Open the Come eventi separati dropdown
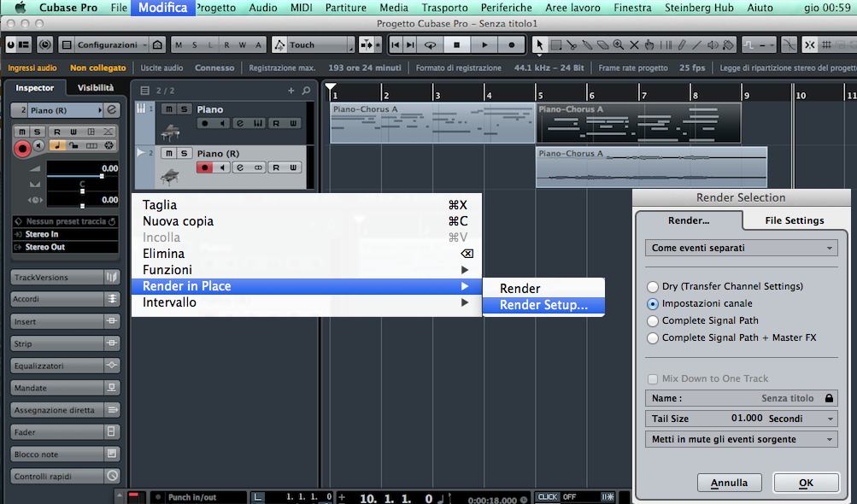Viewport: 857px width, 504px height. (741, 248)
